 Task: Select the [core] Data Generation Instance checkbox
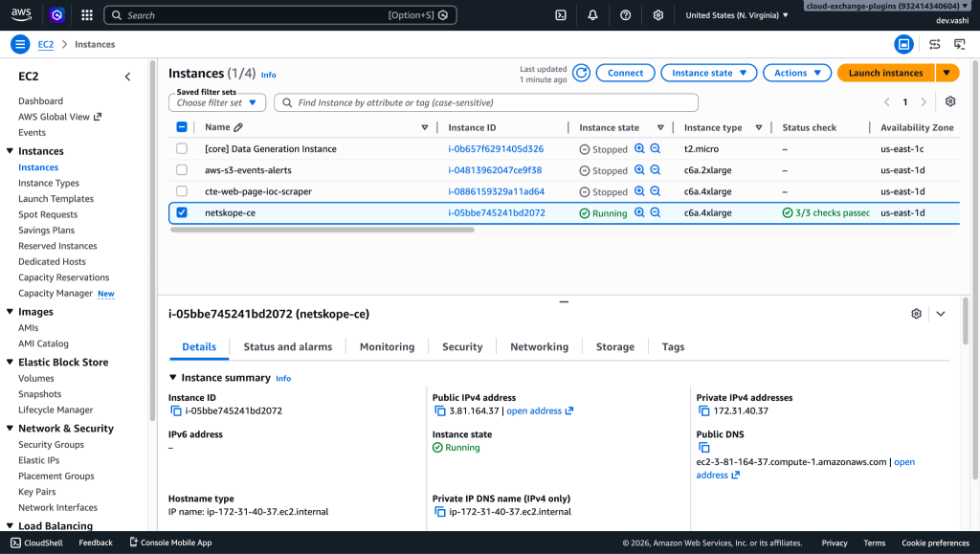pos(182,148)
